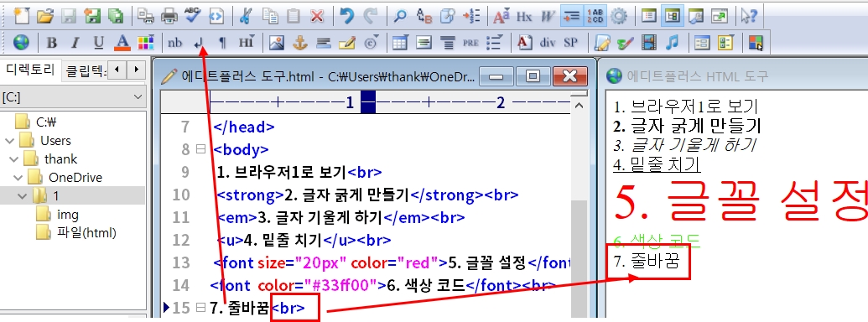Collapse the Users folder

8,141
